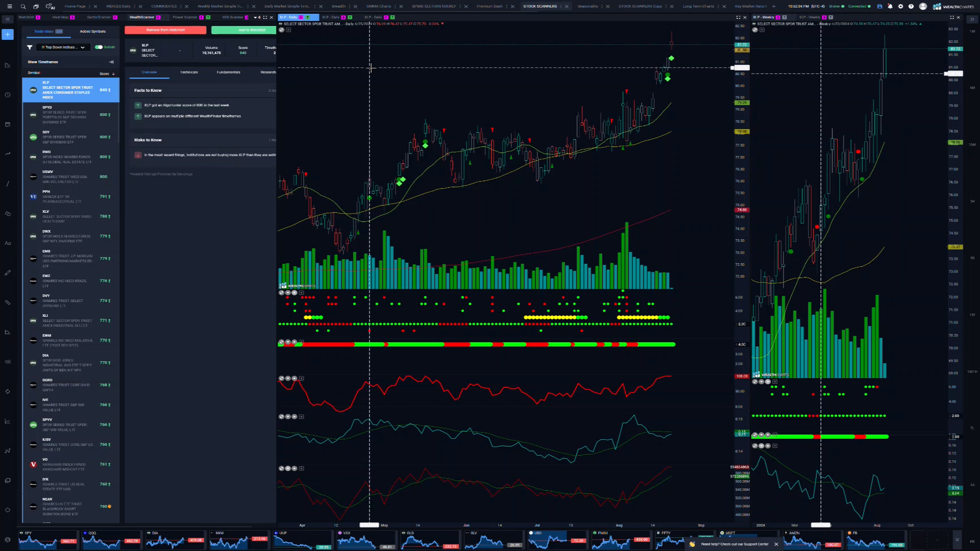This screenshot has width=980, height=551.
Task: Toggle the Bullish switch
Action: 99,47
